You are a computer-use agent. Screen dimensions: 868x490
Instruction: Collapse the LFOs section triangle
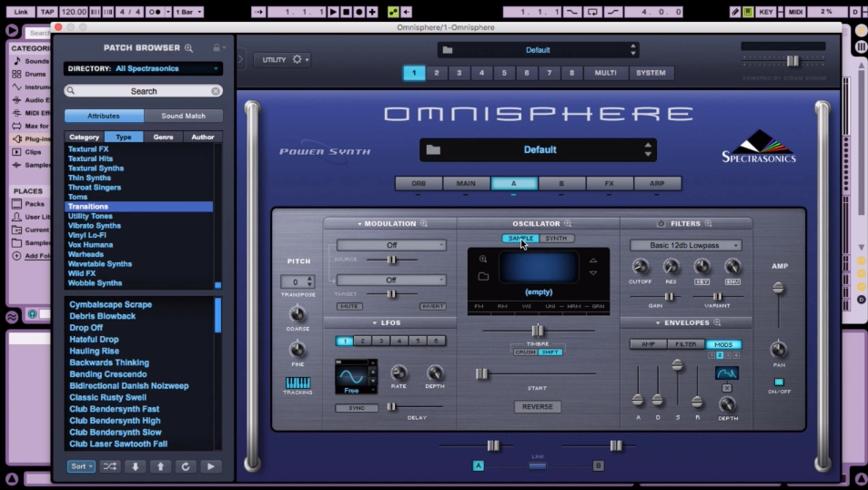point(375,322)
